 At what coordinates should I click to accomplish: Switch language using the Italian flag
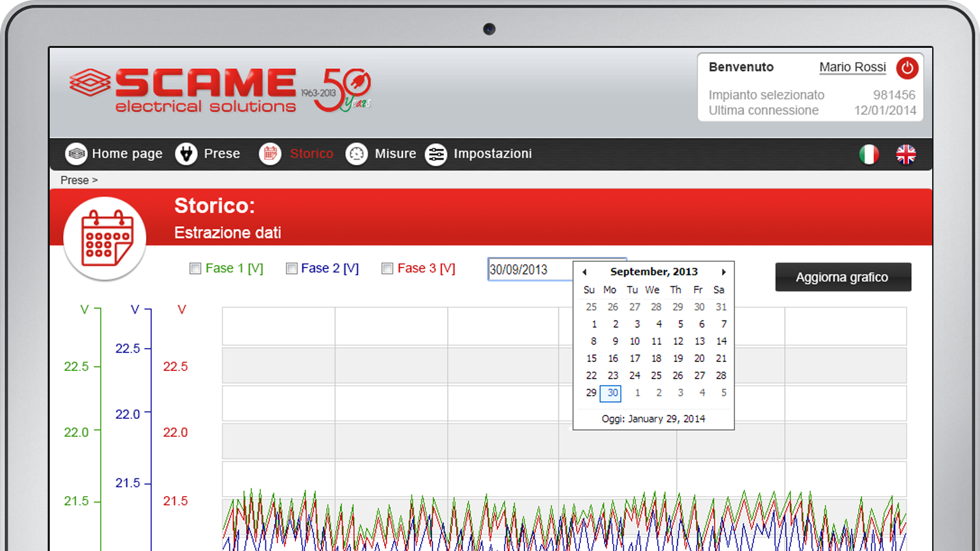click(868, 154)
